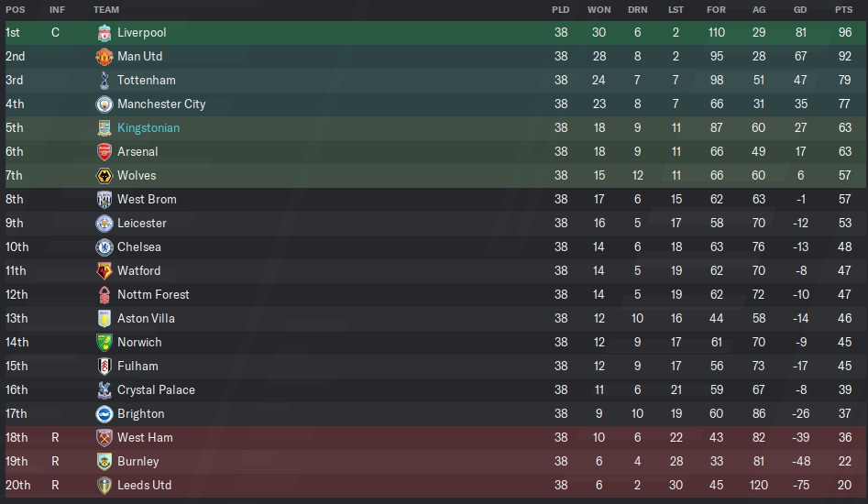The height and width of the screenshot is (504, 868).
Task: Click the Chelsea club badge
Action: (x=104, y=247)
